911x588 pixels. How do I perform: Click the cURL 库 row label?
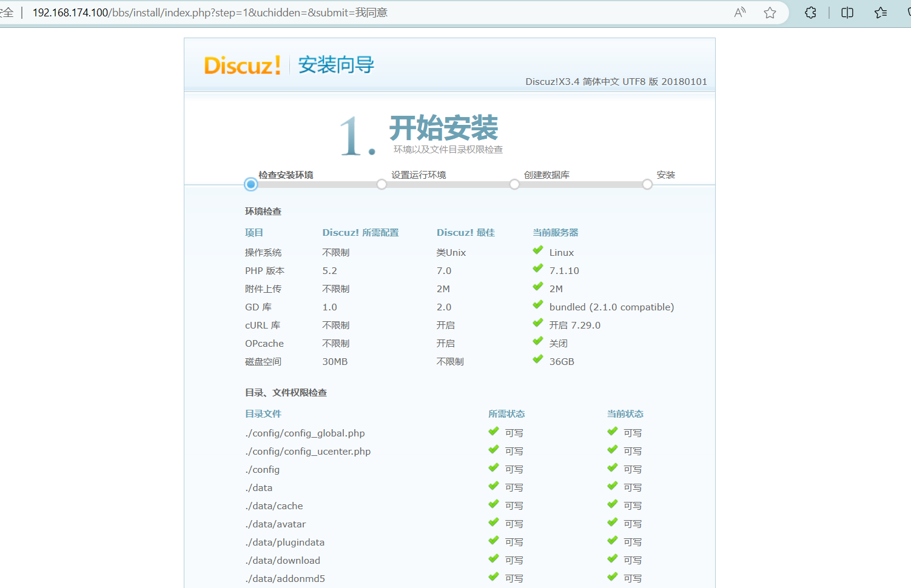click(x=263, y=326)
